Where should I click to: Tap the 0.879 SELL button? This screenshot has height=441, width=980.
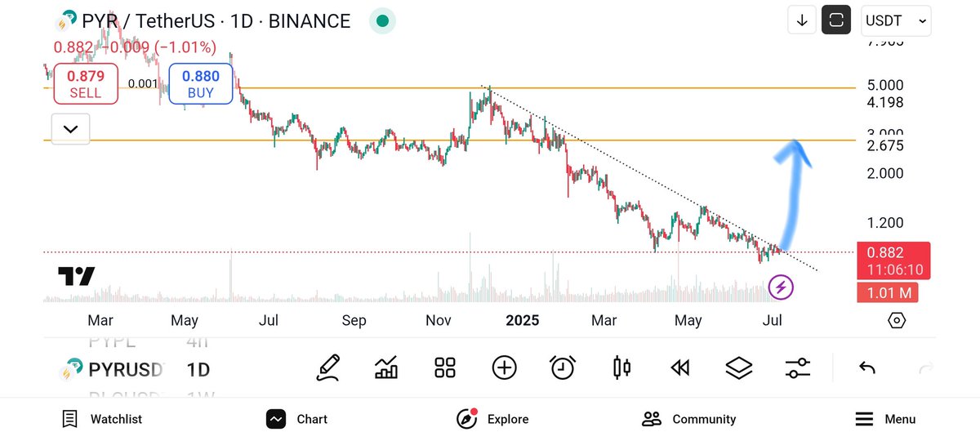[86, 84]
